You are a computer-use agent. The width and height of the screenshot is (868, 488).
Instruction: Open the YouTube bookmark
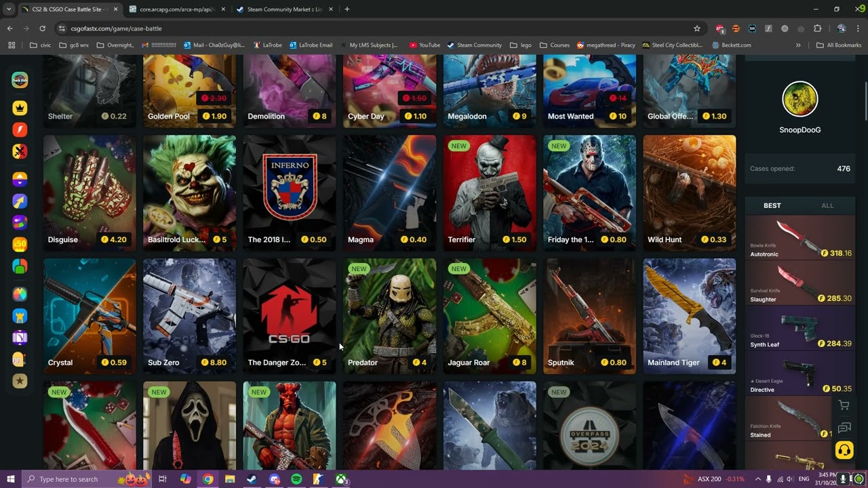[425, 45]
